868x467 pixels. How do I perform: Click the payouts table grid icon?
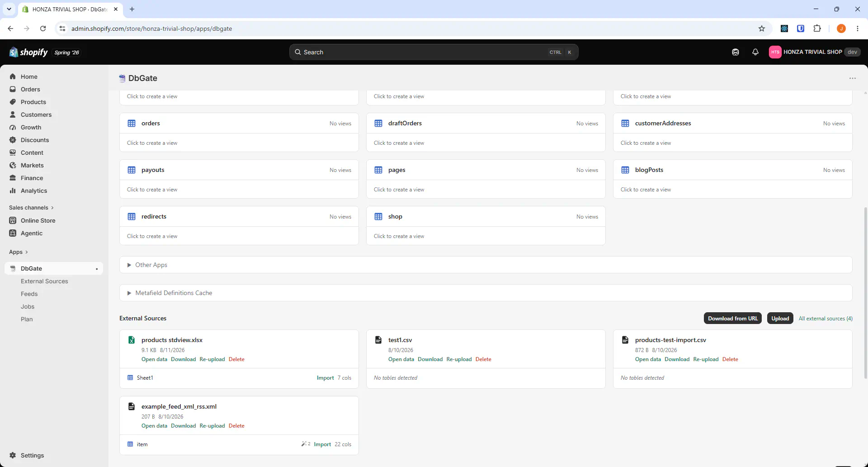(132, 170)
